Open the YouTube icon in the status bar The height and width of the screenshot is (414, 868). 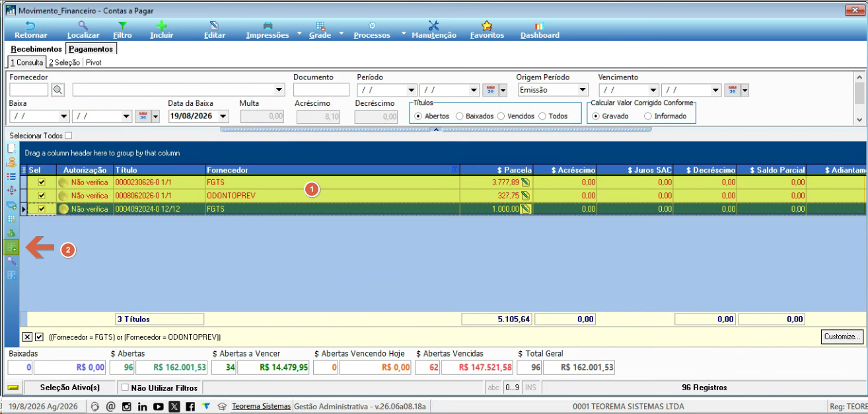158,407
